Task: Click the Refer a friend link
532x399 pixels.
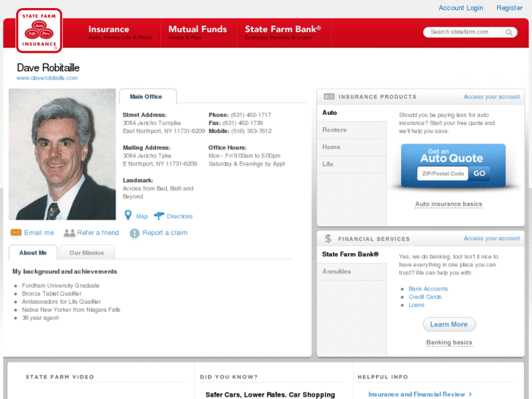Action: (98, 233)
